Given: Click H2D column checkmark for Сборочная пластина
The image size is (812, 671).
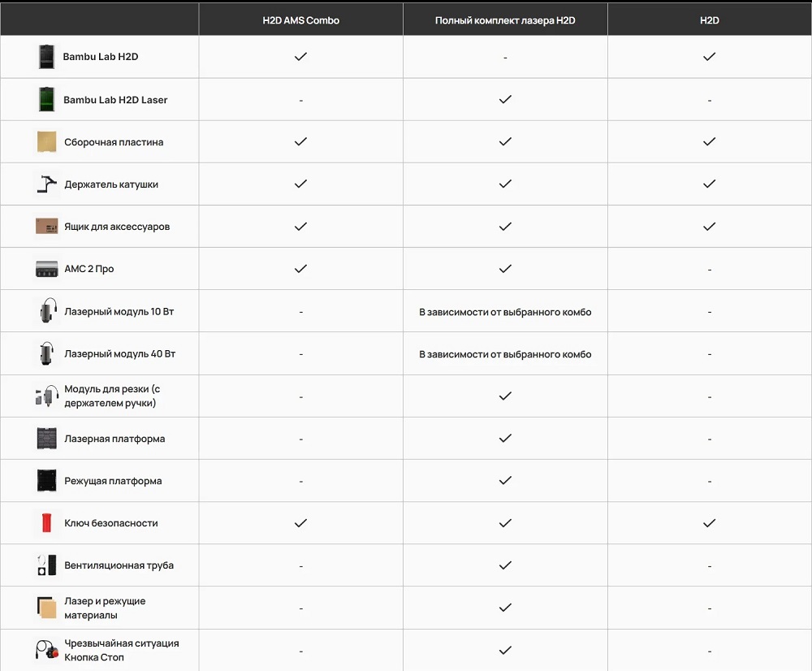Looking at the screenshot, I should (x=709, y=141).
